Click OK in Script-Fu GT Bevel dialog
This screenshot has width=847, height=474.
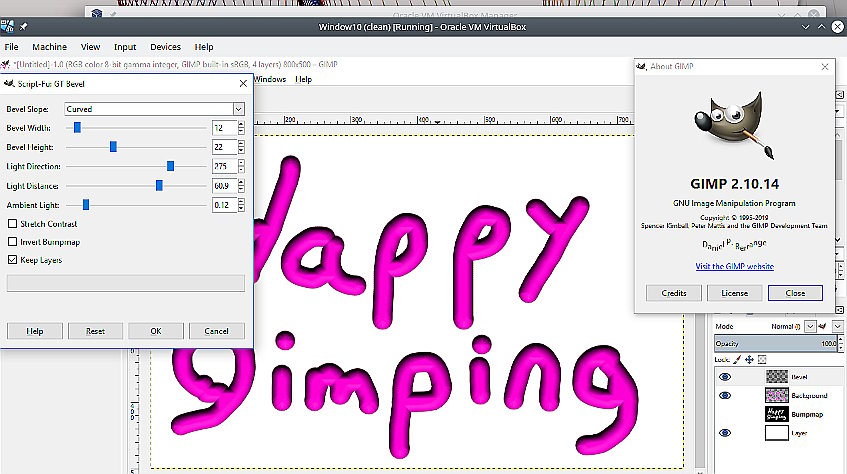156,331
